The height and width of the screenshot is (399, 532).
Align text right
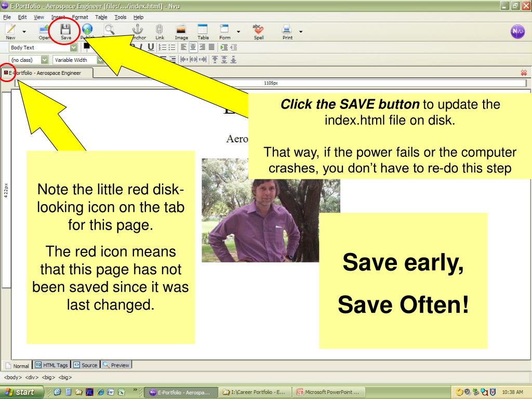pyautogui.click(x=202, y=47)
